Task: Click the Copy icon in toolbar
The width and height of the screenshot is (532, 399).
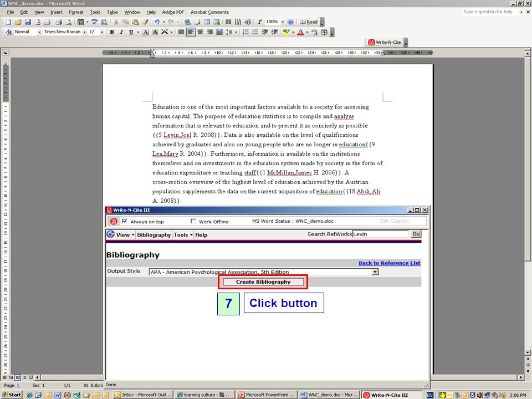Action: pos(126,22)
